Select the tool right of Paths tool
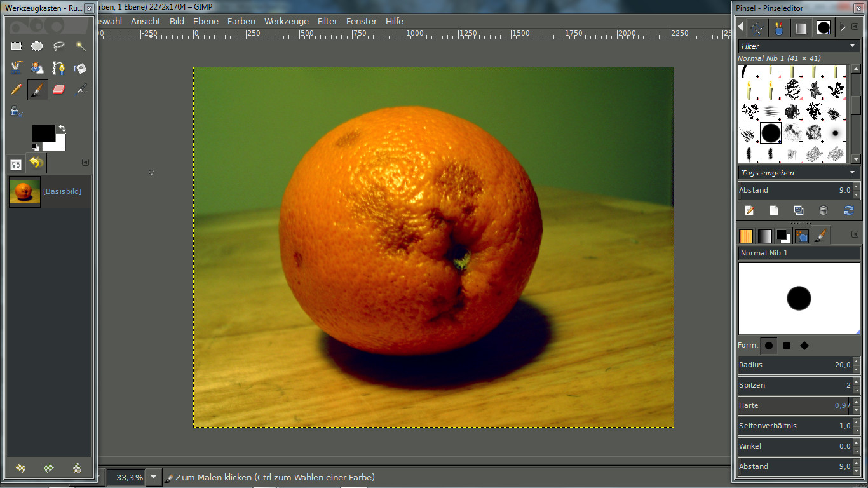The height and width of the screenshot is (488, 868). point(80,67)
